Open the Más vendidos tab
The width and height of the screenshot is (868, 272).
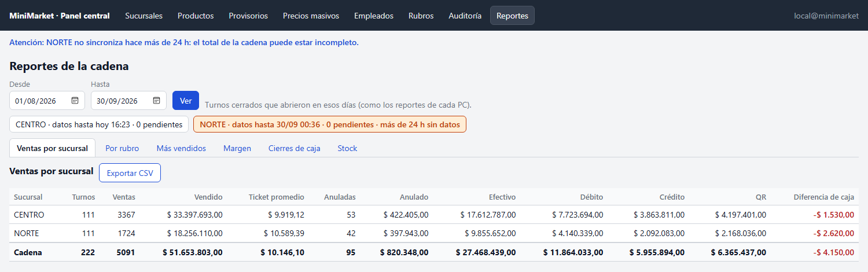pyautogui.click(x=181, y=148)
